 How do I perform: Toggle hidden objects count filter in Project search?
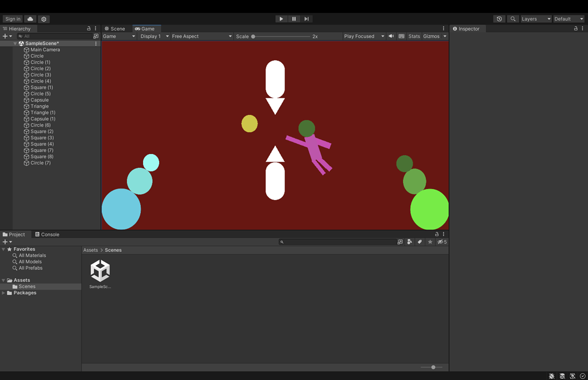tap(440, 241)
